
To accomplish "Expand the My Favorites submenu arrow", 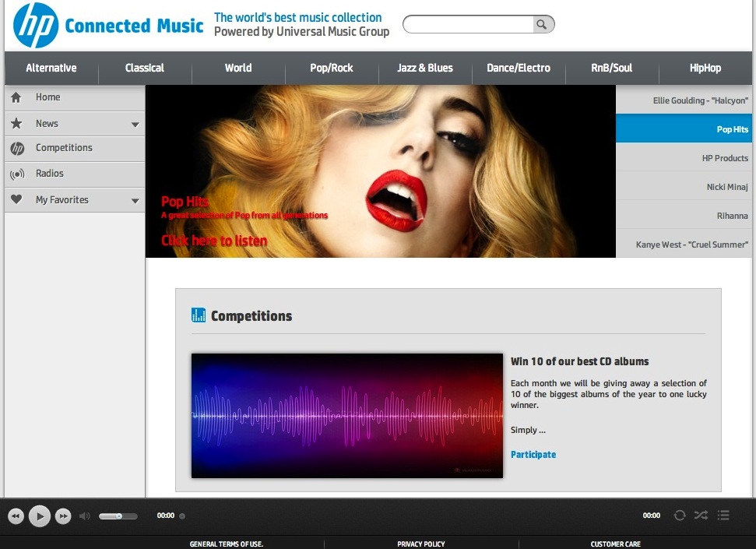I will (x=135, y=201).
